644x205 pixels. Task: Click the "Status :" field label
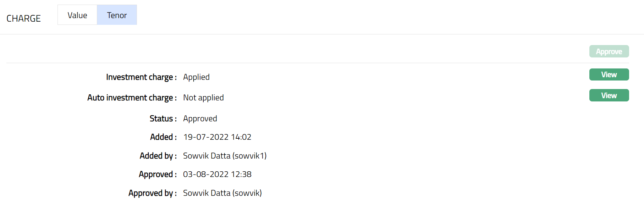pos(163,118)
